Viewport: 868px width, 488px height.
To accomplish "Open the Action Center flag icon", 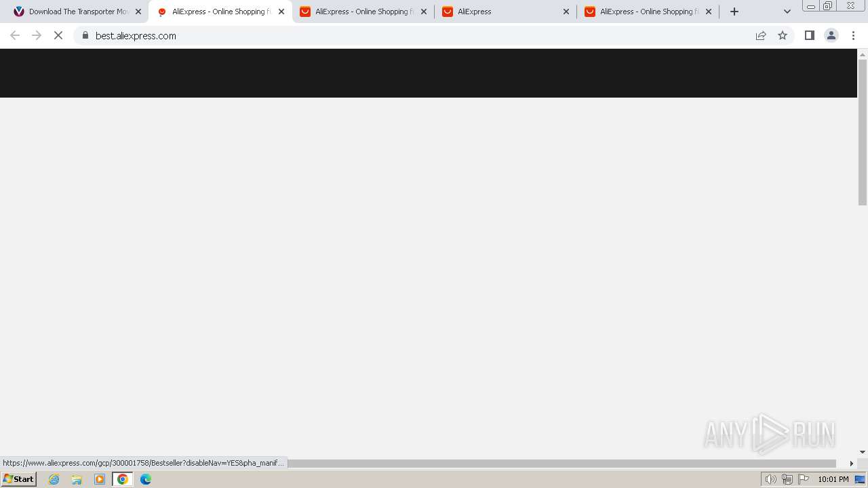I will coord(804,479).
